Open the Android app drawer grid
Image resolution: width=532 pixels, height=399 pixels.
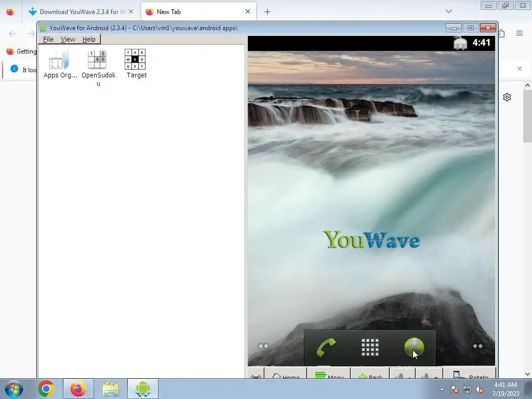370,348
